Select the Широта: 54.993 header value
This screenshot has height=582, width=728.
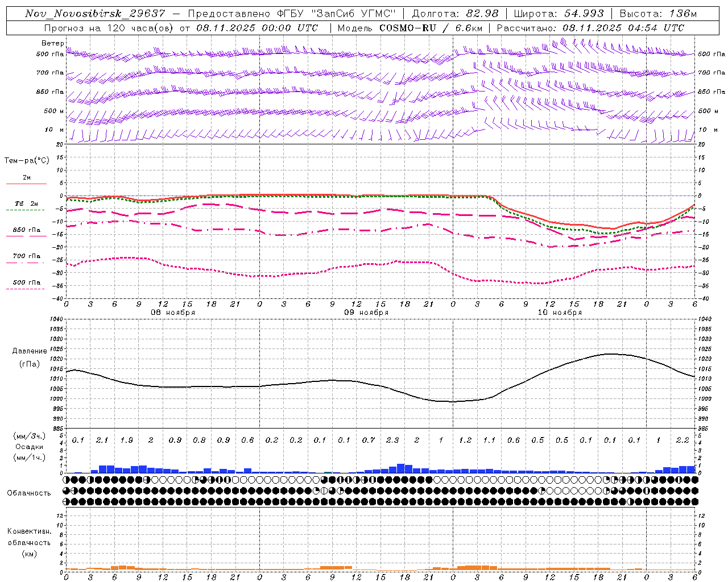(559, 14)
